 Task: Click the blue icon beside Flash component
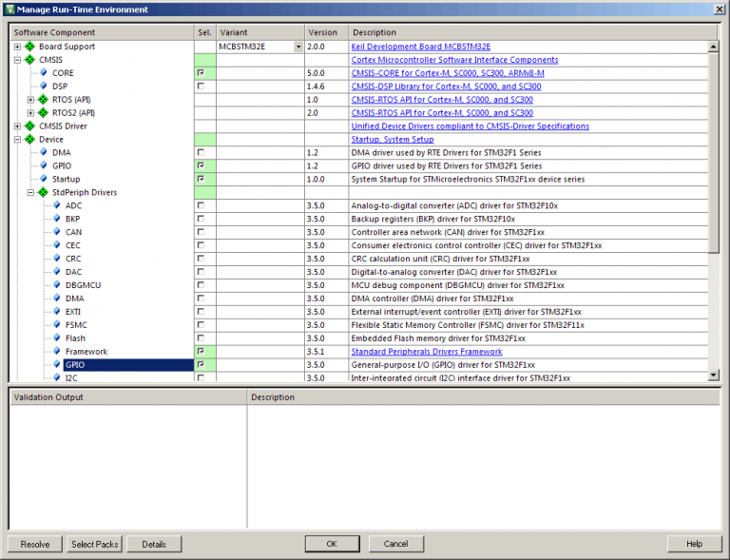pyautogui.click(x=56, y=339)
